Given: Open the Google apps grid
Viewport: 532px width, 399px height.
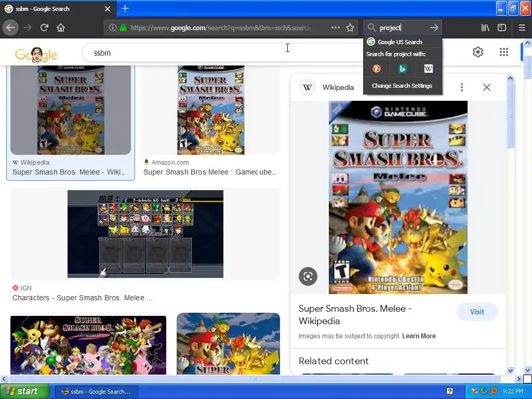Looking at the screenshot, I should pos(504,52).
